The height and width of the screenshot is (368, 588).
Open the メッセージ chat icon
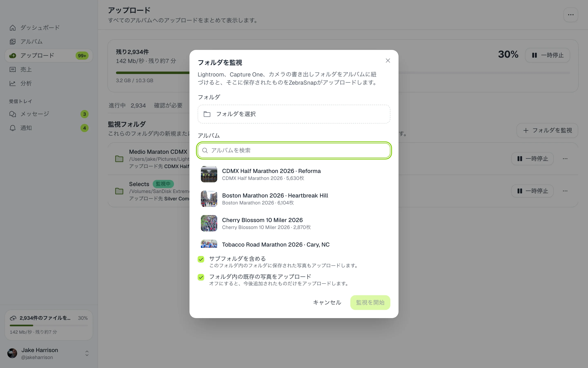(x=13, y=114)
